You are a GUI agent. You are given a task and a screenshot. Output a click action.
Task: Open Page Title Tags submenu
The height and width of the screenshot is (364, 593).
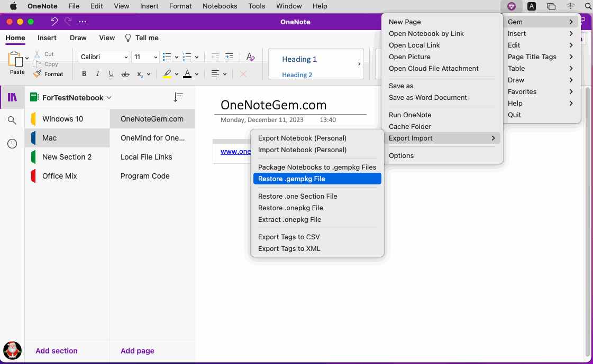[541, 57]
